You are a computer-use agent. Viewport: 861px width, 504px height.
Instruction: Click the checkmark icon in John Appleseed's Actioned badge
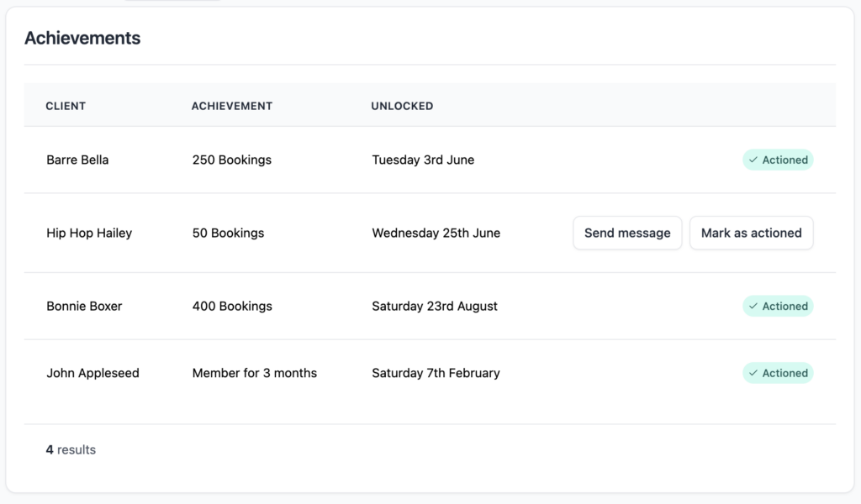click(x=753, y=374)
